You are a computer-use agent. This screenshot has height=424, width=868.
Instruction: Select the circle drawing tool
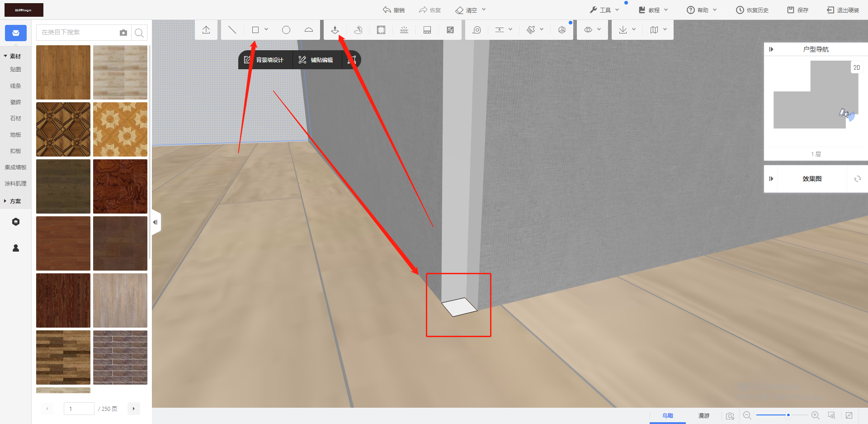[x=286, y=30]
